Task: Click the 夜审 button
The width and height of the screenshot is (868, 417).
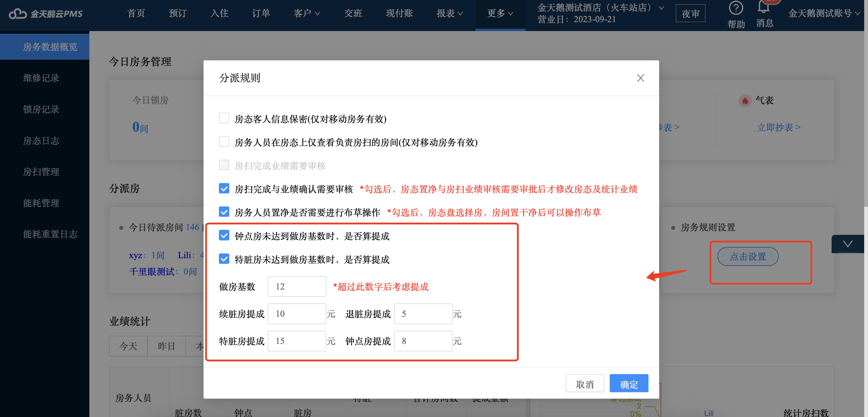Action: (x=690, y=14)
